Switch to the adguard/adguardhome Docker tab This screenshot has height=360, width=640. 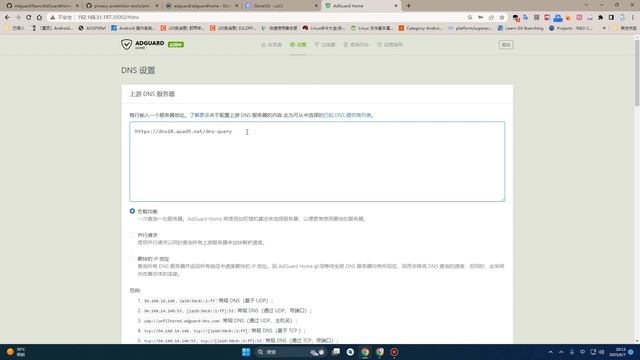[x=202, y=6]
